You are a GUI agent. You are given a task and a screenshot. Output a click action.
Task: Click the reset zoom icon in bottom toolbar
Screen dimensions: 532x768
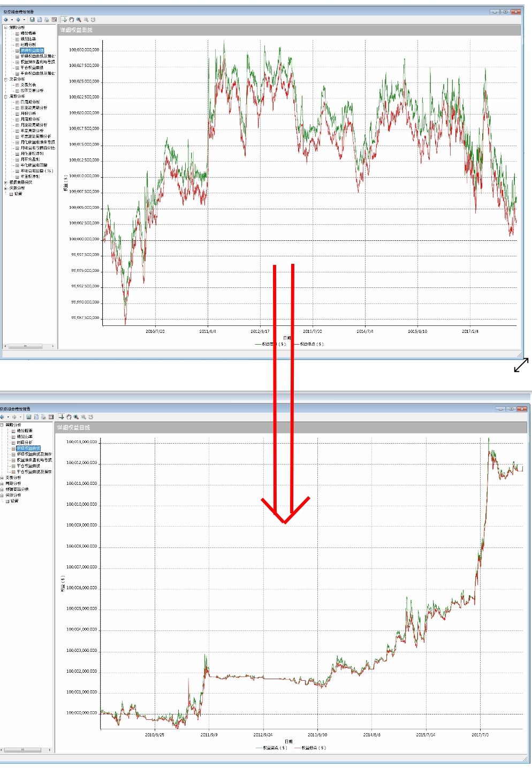pos(91,417)
